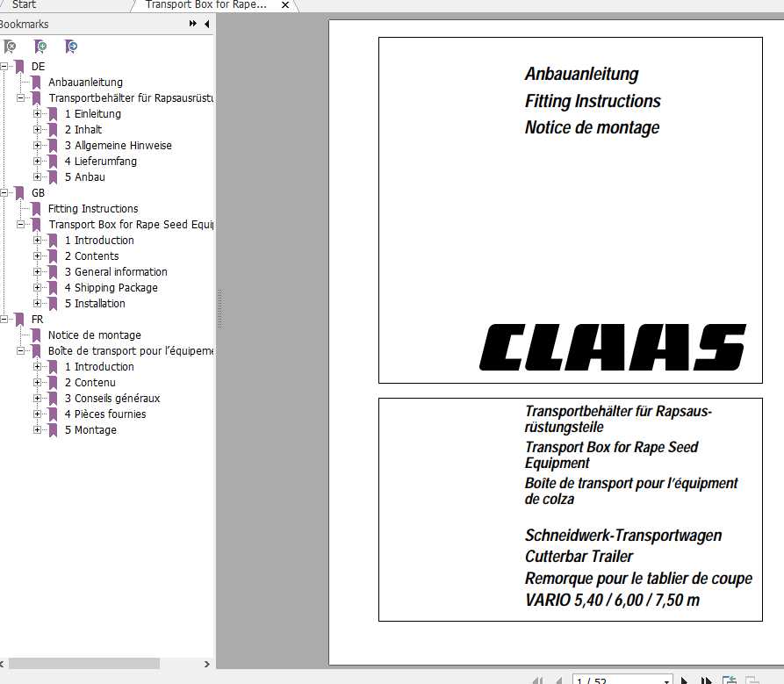Go to 3 Conseils généraux bookmark
The width and height of the screenshot is (784, 684).
pyautogui.click(x=112, y=398)
